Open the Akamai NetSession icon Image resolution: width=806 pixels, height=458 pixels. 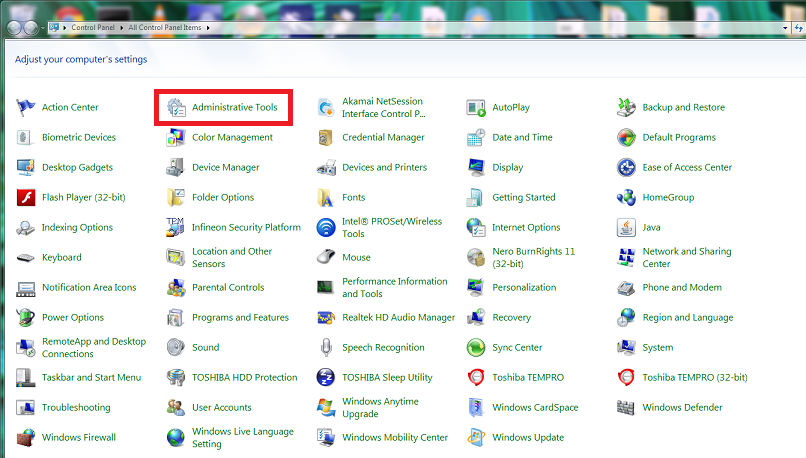tap(326, 107)
